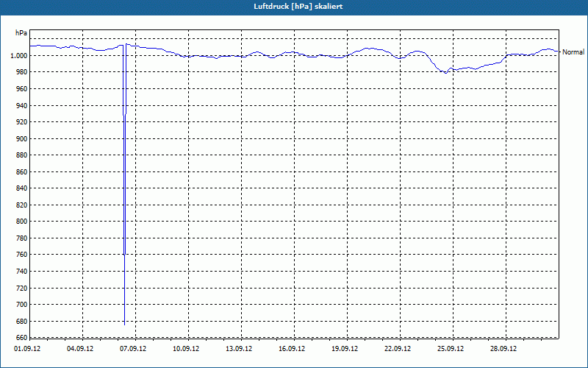Click the bottom tip of the pressure spike near 680
The image size is (588, 368).
pos(124,325)
